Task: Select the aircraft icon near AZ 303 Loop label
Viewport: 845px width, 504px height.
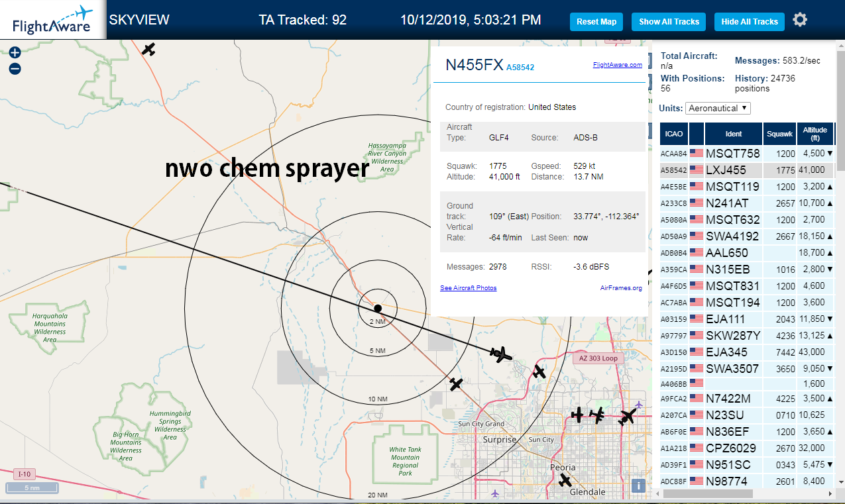Action: 539,372
